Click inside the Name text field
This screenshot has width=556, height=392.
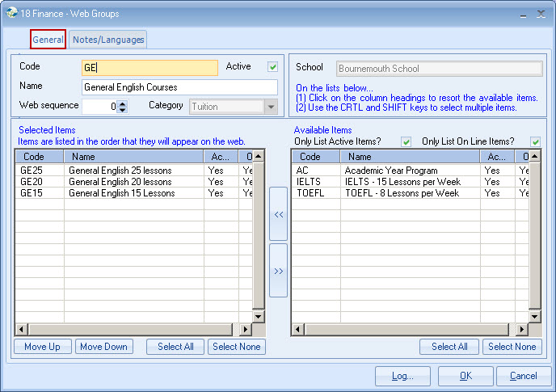pos(179,87)
